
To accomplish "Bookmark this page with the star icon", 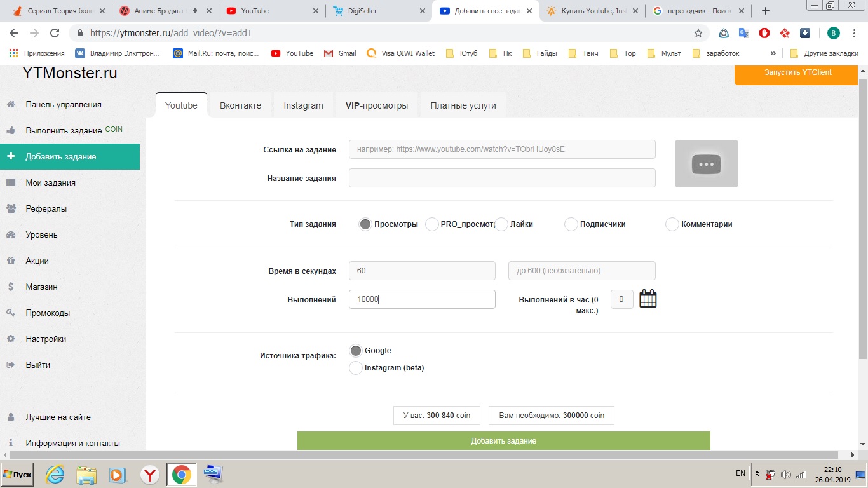I will (698, 33).
